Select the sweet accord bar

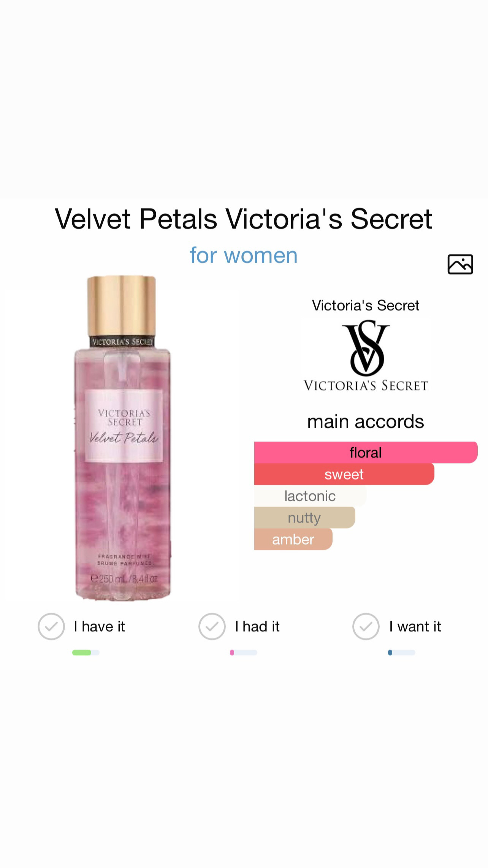pyautogui.click(x=344, y=474)
